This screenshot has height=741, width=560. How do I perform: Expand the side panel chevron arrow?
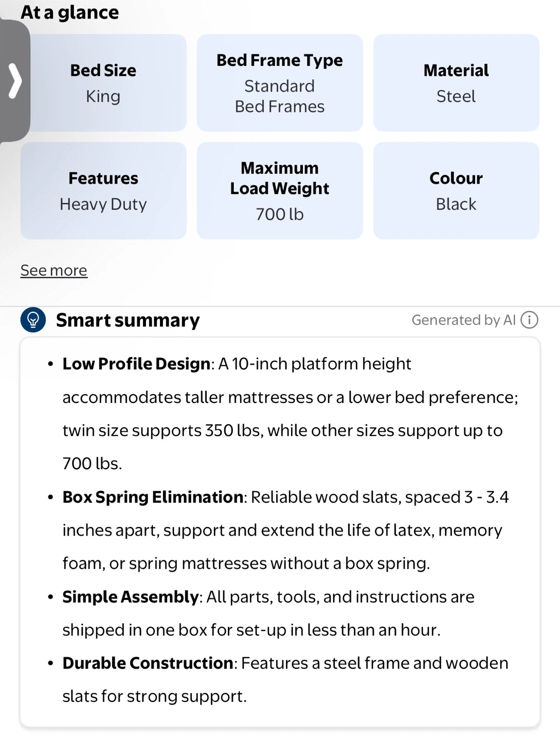(x=15, y=81)
